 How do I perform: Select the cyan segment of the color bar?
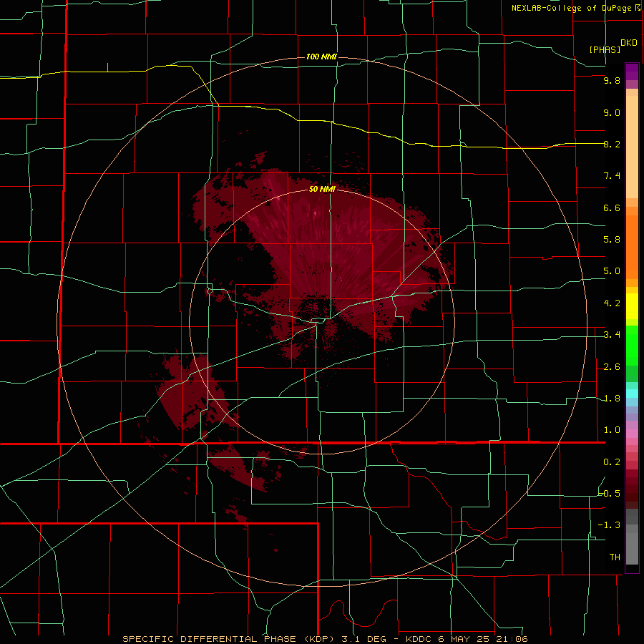point(632,394)
